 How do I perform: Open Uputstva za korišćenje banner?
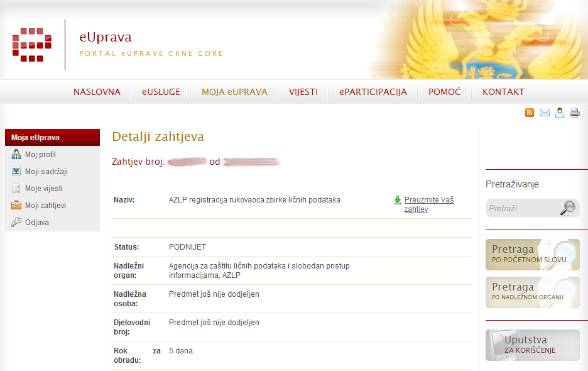[x=532, y=345]
